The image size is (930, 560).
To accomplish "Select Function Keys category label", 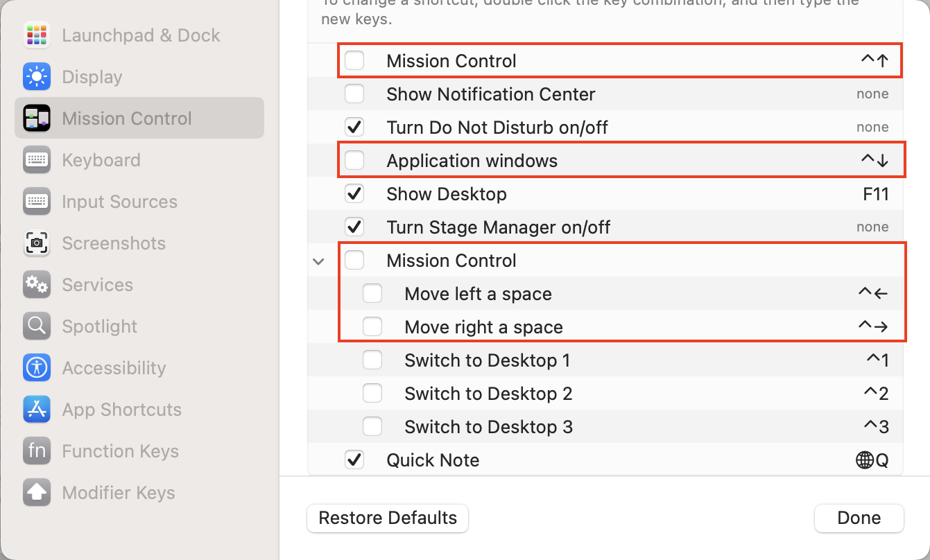I will (x=120, y=451).
